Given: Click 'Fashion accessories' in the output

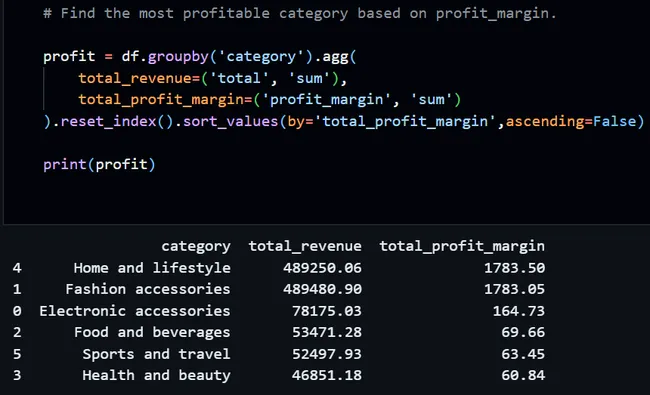Looking at the screenshot, I should pos(148,289).
